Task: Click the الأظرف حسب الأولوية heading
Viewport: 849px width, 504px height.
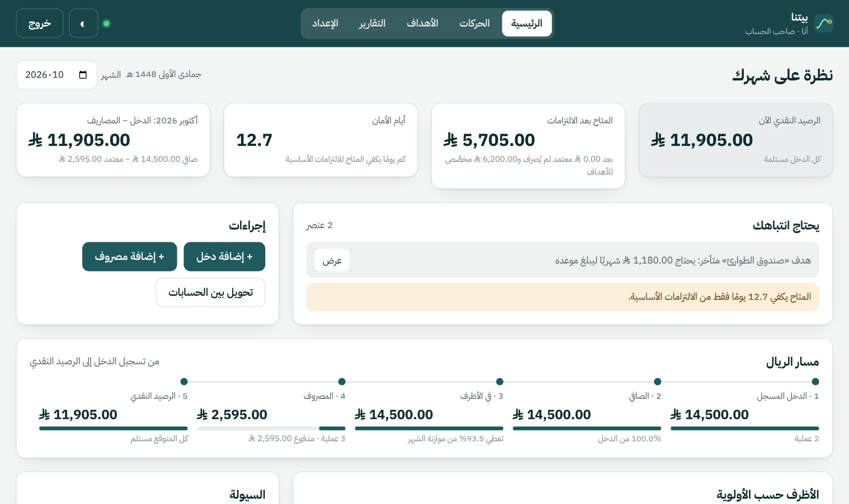Action: (768, 494)
